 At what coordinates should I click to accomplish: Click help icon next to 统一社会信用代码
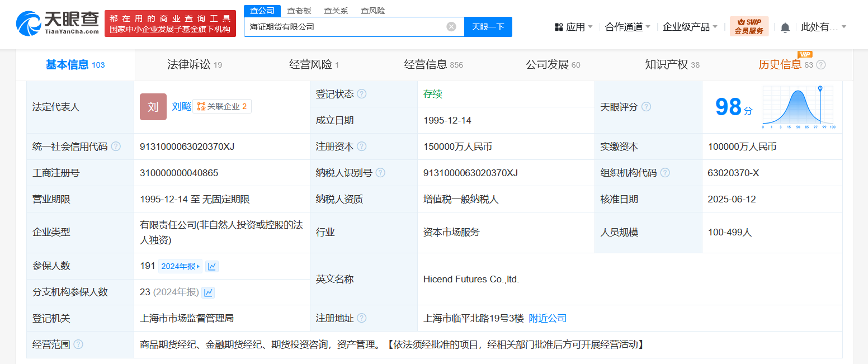116,146
